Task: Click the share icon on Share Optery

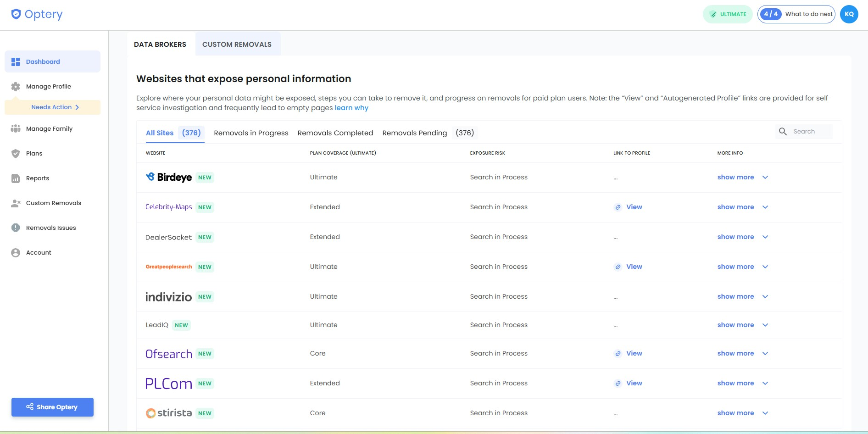Action: pyautogui.click(x=30, y=407)
